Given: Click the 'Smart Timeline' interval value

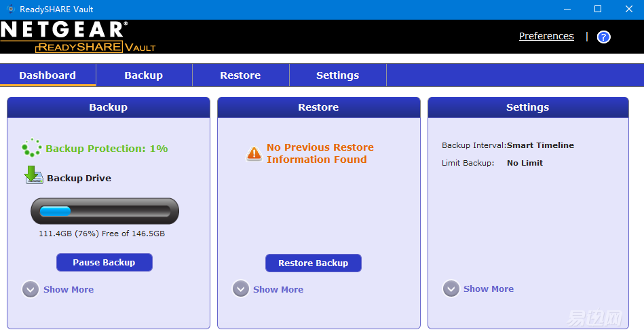Looking at the screenshot, I should coord(540,145).
